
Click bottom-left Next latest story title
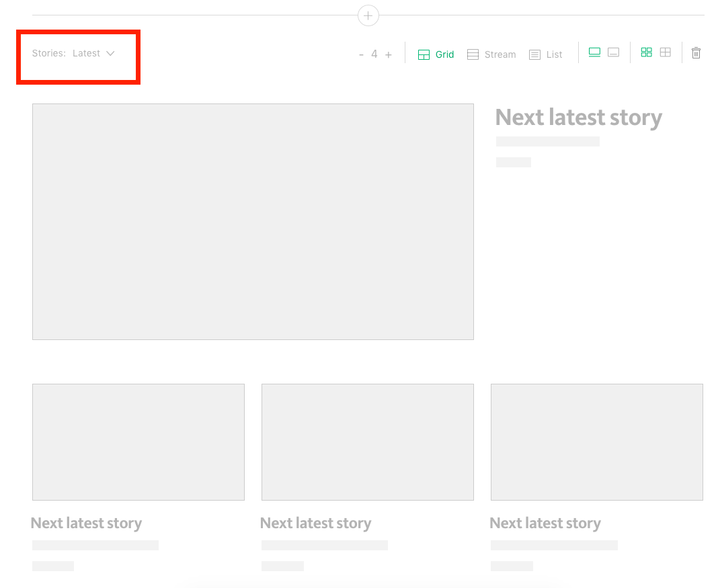coord(86,523)
